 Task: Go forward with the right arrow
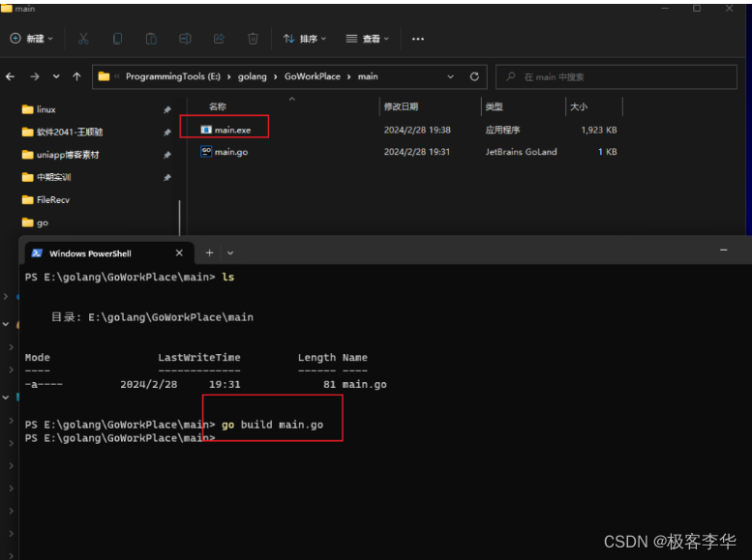tap(35, 76)
